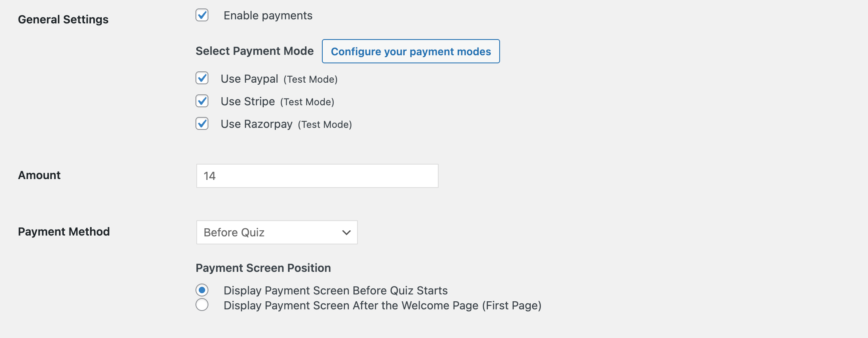Disable the Use Razorpay checkbox

[x=202, y=123]
